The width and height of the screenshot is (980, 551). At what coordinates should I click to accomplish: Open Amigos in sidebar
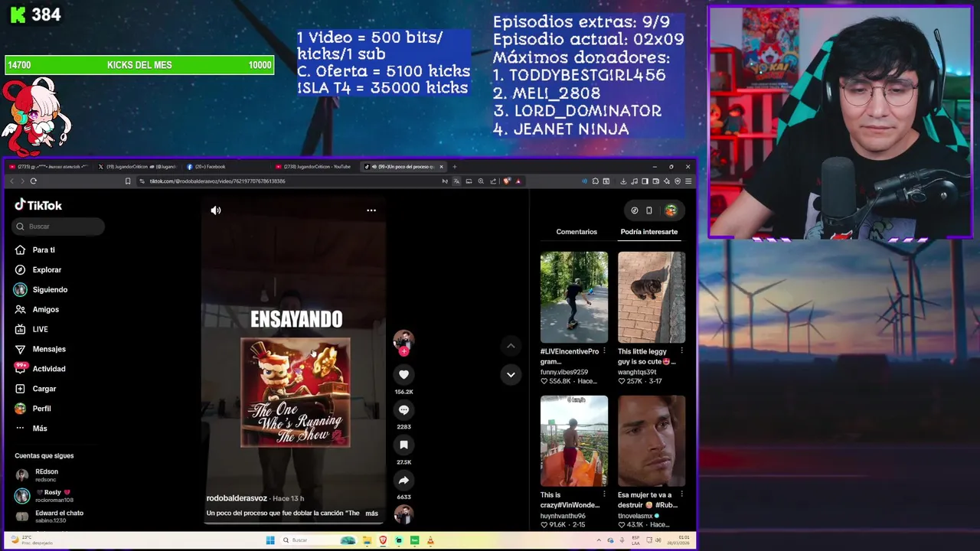pyautogui.click(x=37, y=310)
